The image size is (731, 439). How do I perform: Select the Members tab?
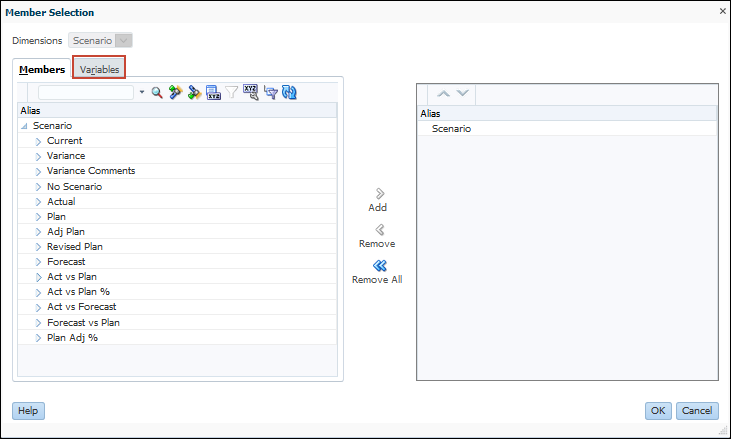click(x=42, y=69)
